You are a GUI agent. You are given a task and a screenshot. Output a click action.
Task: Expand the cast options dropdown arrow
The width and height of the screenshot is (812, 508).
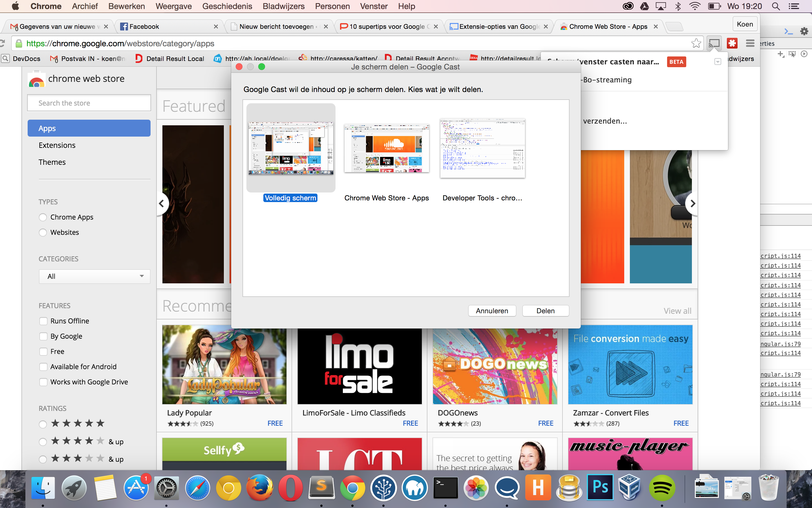tap(718, 62)
